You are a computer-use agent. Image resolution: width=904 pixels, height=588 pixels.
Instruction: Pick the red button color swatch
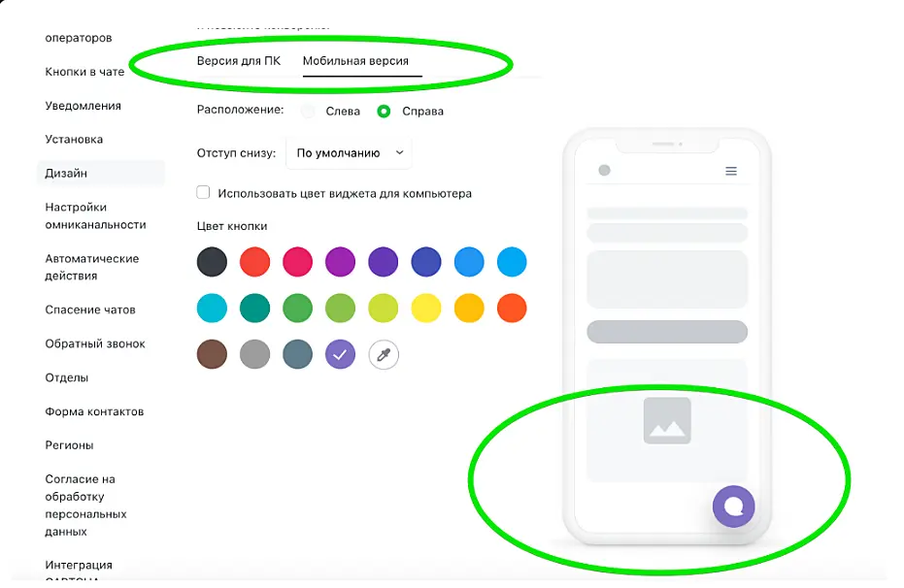click(254, 262)
